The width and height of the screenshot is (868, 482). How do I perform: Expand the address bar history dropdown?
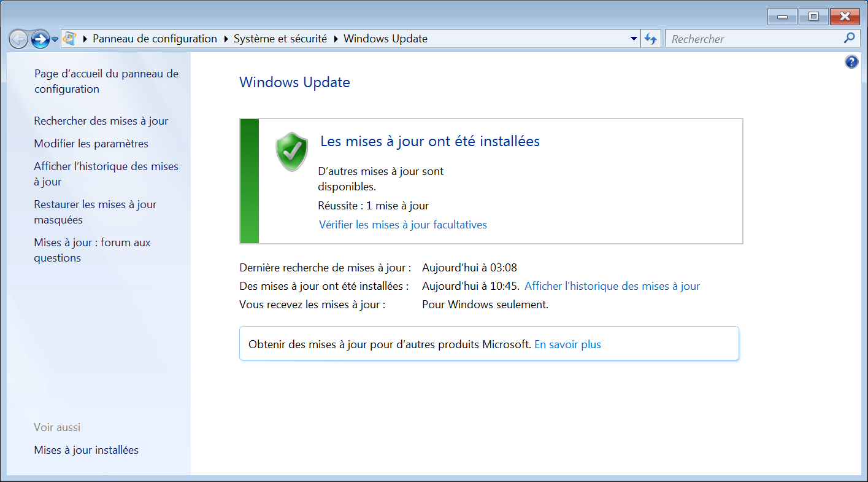coord(634,39)
